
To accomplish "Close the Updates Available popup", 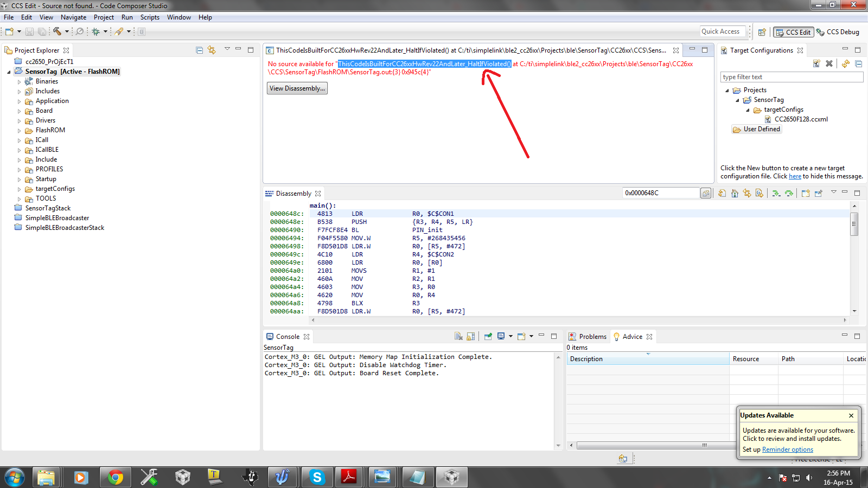I will pyautogui.click(x=851, y=415).
